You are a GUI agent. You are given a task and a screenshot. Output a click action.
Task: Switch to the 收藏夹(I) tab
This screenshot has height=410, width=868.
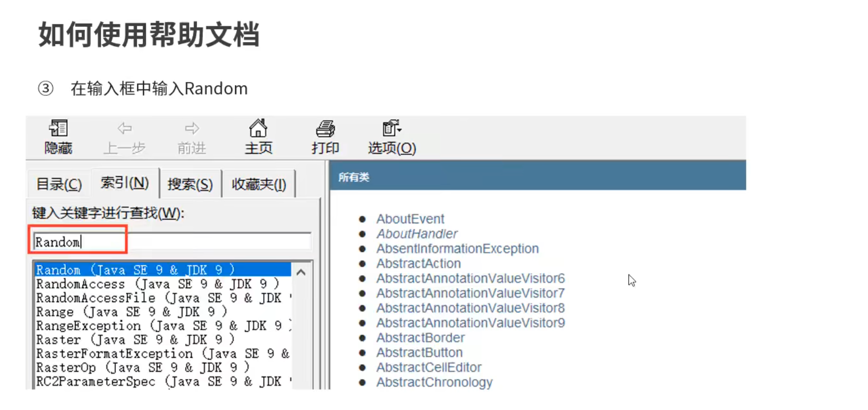[259, 184]
